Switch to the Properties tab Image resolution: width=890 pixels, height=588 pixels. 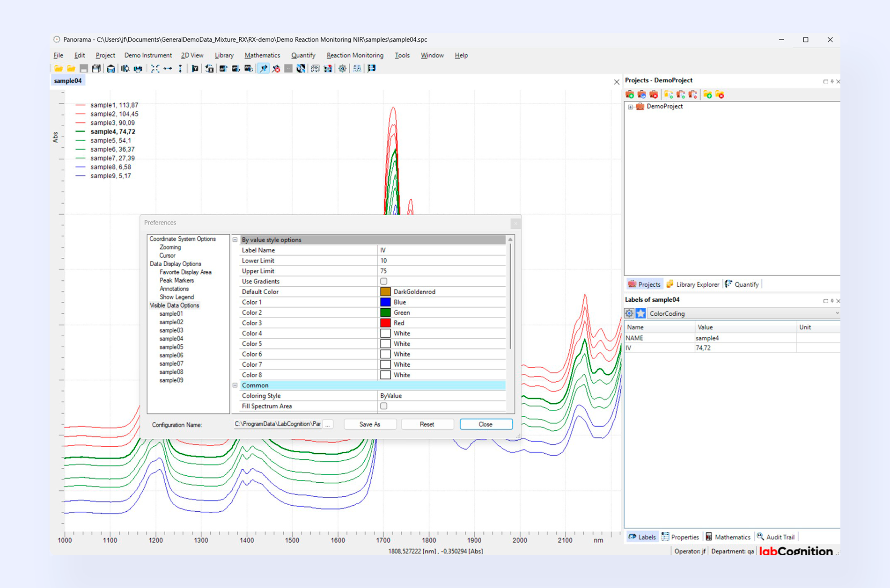(680, 537)
